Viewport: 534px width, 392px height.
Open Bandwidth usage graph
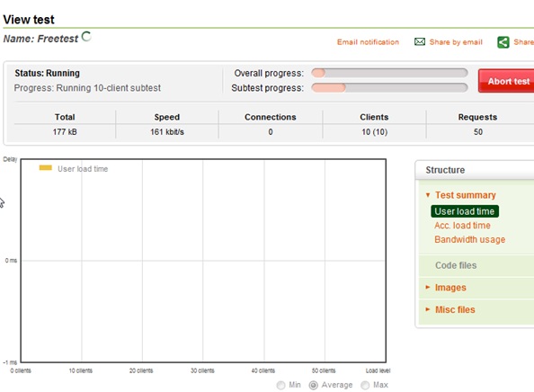point(469,239)
